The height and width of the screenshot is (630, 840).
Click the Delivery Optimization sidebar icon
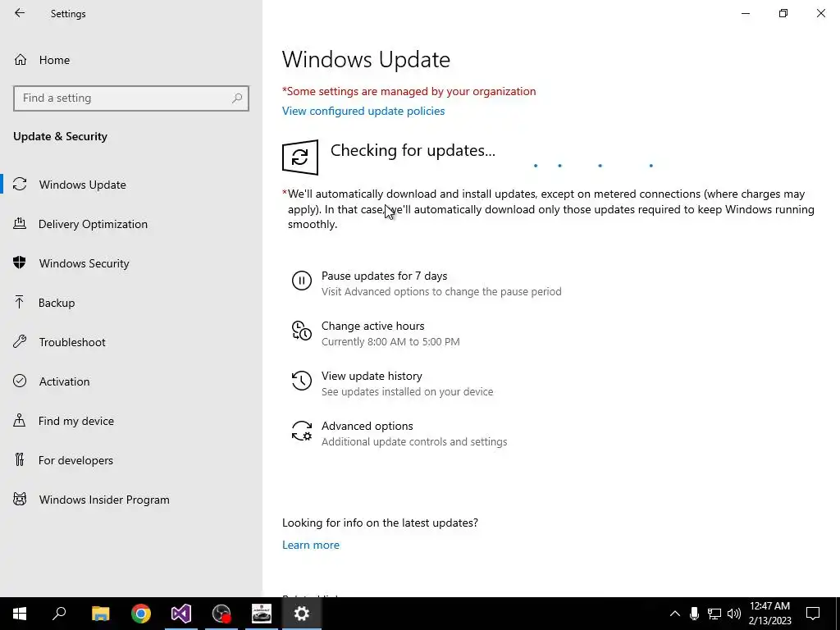coord(20,223)
